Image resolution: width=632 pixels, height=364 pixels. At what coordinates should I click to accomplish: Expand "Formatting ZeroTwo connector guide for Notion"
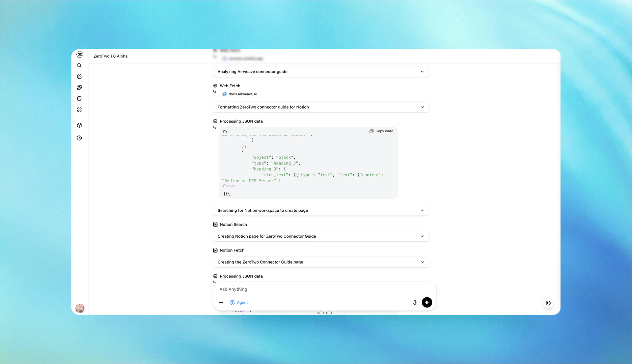click(x=321, y=107)
